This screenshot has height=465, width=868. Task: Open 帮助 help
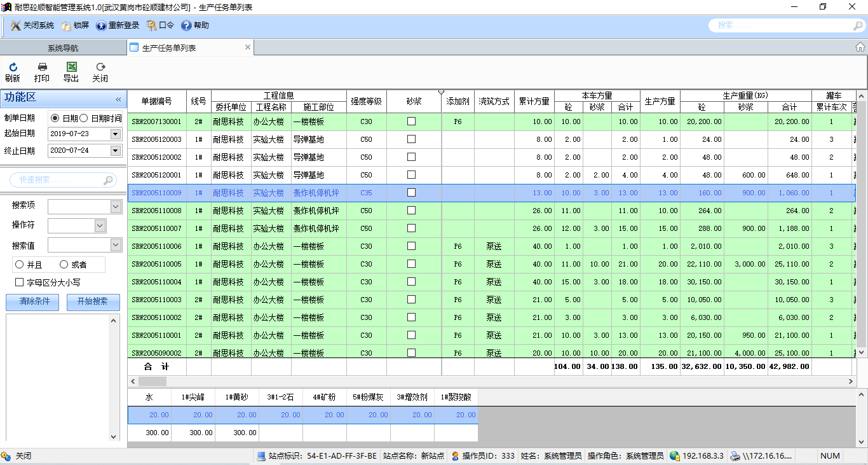pyautogui.click(x=195, y=25)
